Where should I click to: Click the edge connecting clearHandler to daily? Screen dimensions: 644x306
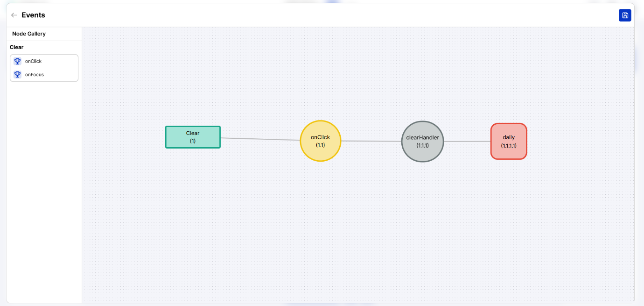pyautogui.click(x=467, y=141)
